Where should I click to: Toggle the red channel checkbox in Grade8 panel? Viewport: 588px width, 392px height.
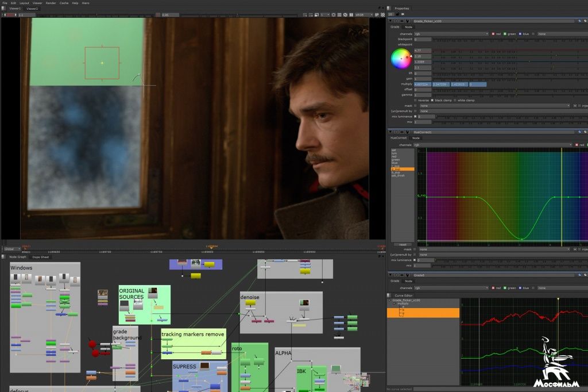pos(493,288)
